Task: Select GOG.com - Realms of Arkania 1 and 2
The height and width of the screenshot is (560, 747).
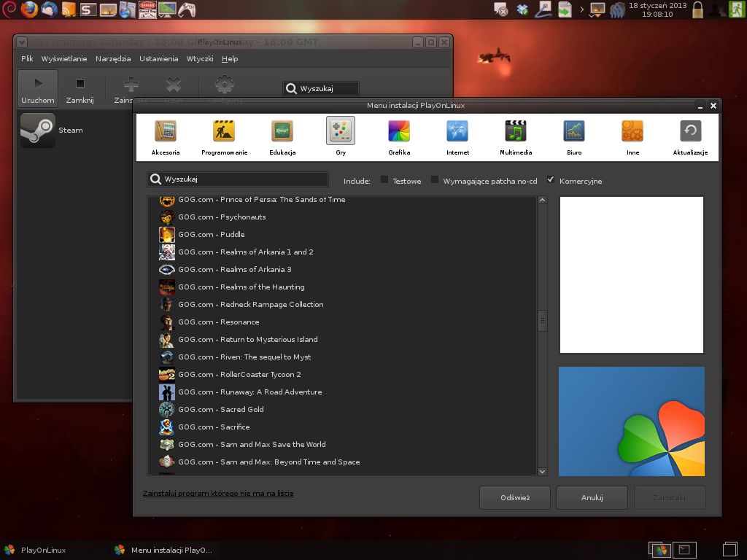Action: pyautogui.click(x=245, y=252)
